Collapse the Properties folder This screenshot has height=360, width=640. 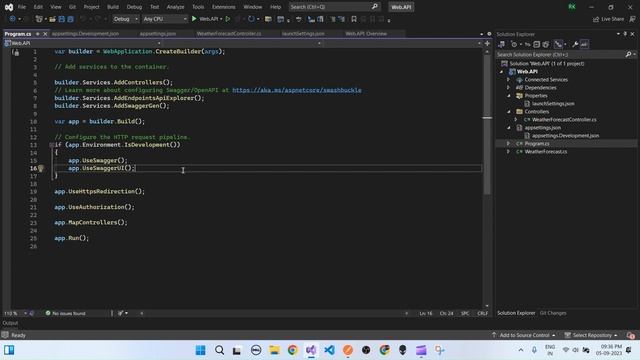tap(509, 96)
